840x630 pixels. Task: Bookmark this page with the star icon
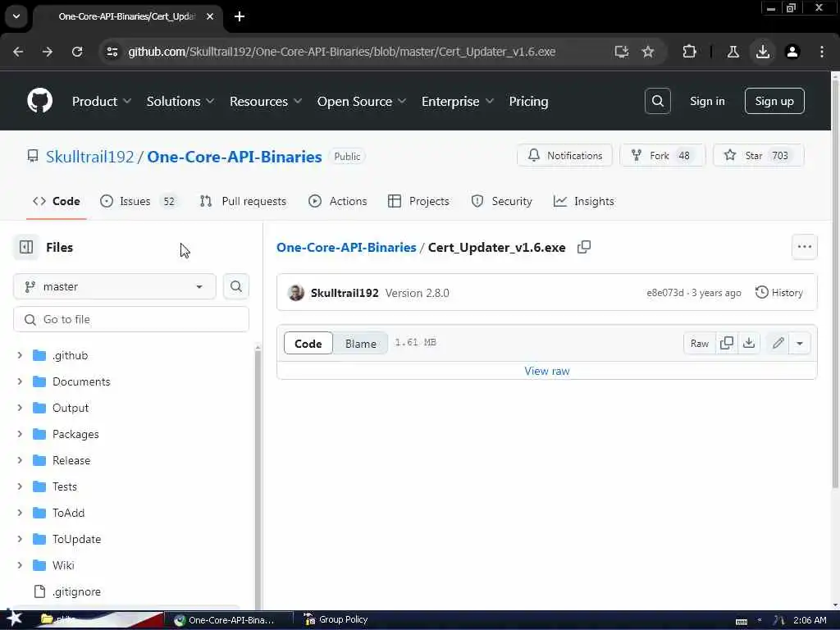(648, 52)
